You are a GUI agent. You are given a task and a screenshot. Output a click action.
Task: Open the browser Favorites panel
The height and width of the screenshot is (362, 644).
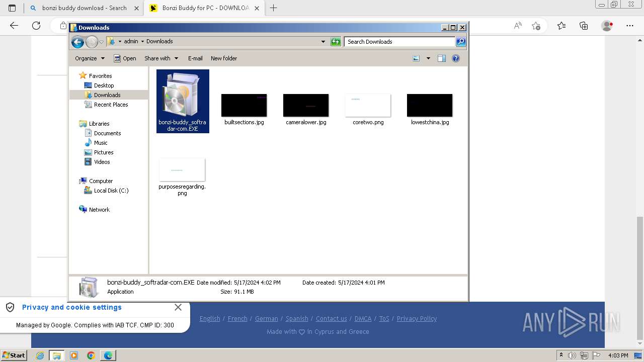[561, 26]
